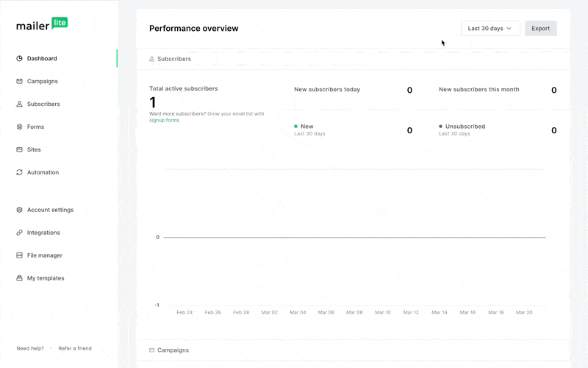Open the Automation menu item
The image size is (588, 368).
point(43,173)
